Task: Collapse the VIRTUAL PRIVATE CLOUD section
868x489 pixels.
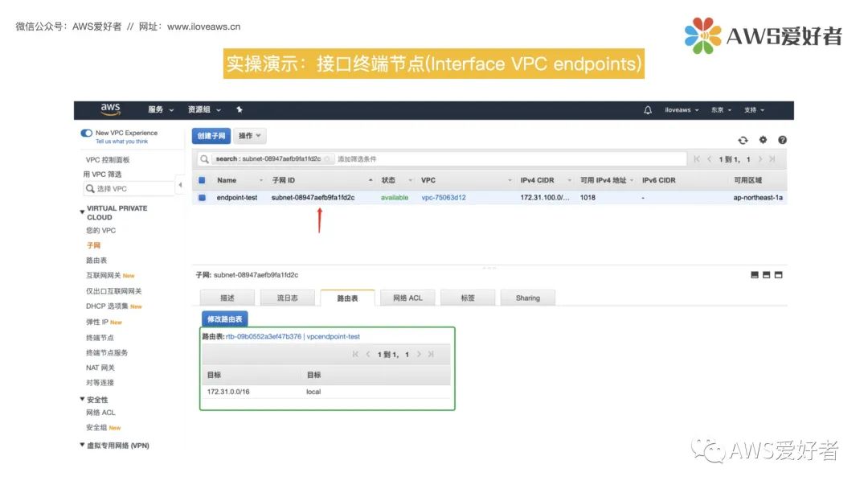Action: (83, 212)
